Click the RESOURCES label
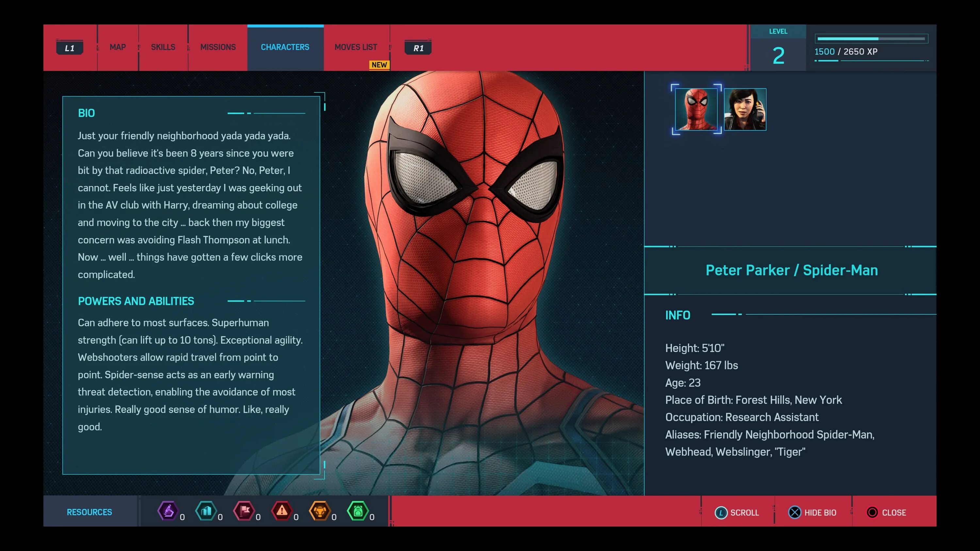This screenshot has height=551, width=980. (90, 512)
